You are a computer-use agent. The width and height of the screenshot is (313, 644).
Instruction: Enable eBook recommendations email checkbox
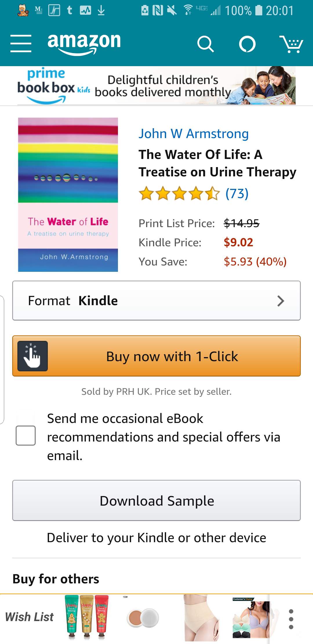coord(26,435)
